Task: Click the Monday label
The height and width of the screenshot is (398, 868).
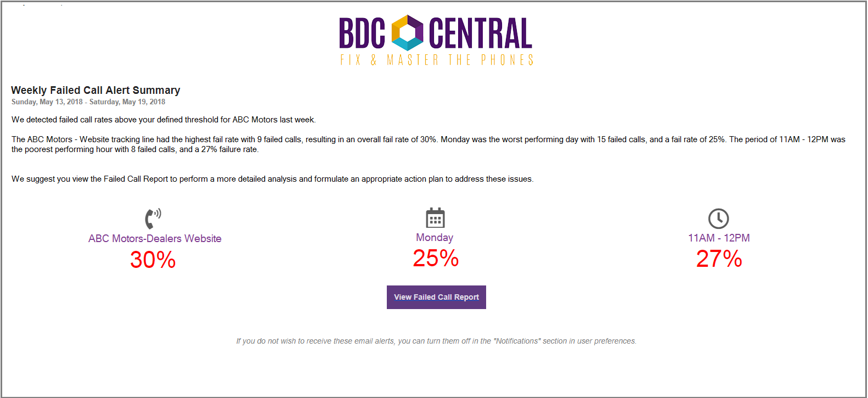Action: coord(435,238)
